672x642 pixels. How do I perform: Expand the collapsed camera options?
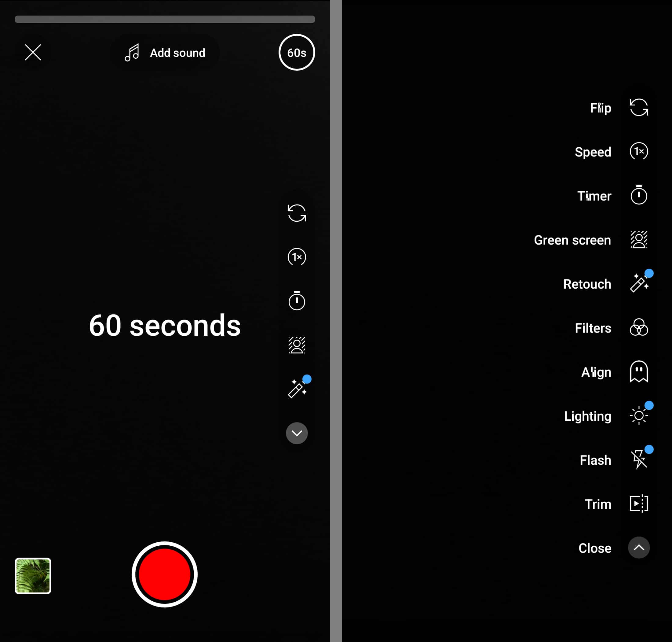click(296, 432)
